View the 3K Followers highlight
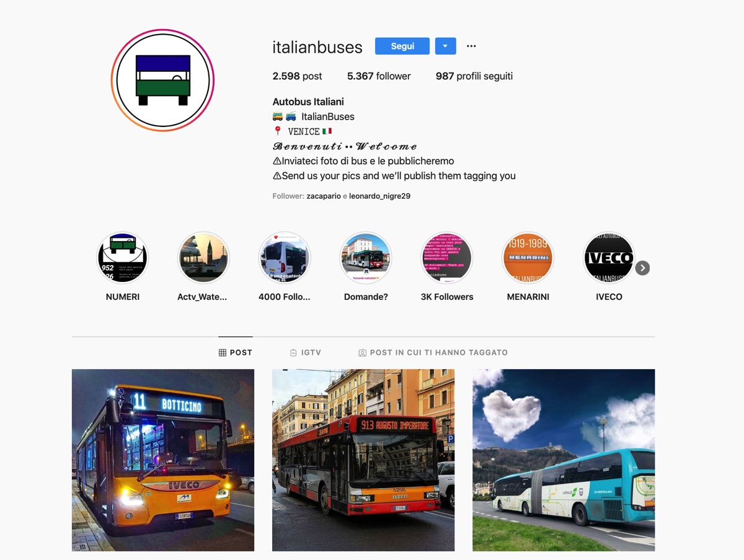Screen dimensions: 744x560 (x=447, y=258)
